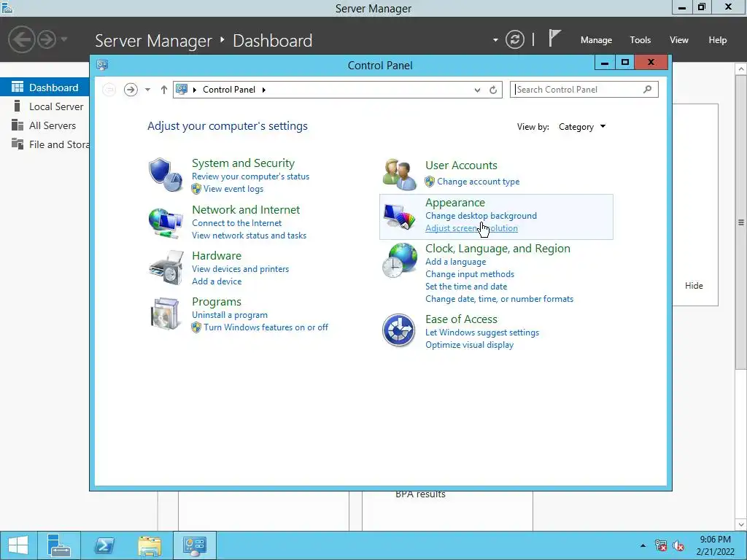Open the Appearance monitor icon

coord(399,217)
